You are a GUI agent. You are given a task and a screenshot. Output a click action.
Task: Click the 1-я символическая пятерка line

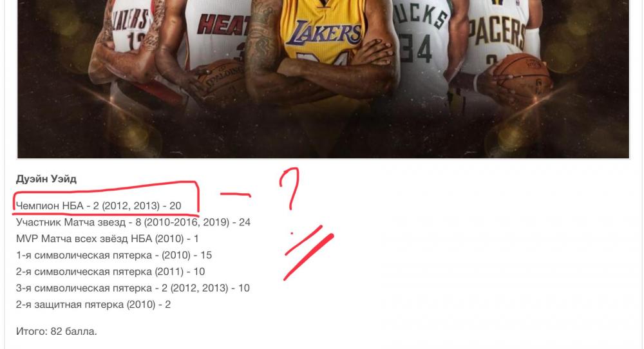point(114,255)
